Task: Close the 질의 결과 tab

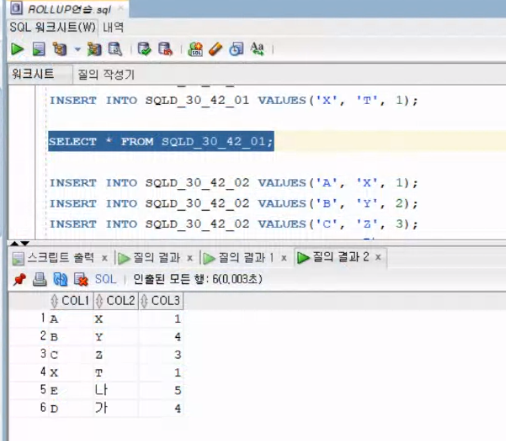Action: 190,258
